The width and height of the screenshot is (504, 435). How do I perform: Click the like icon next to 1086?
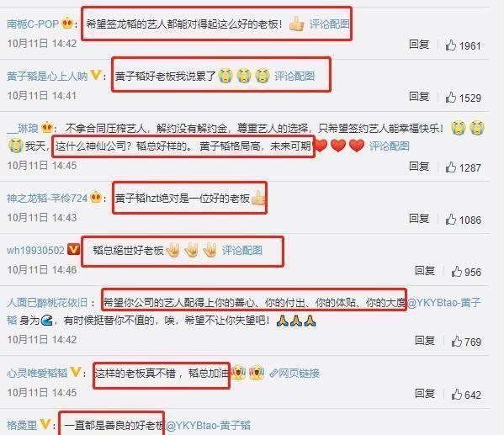pyautogui.click(x=451, y=220)
